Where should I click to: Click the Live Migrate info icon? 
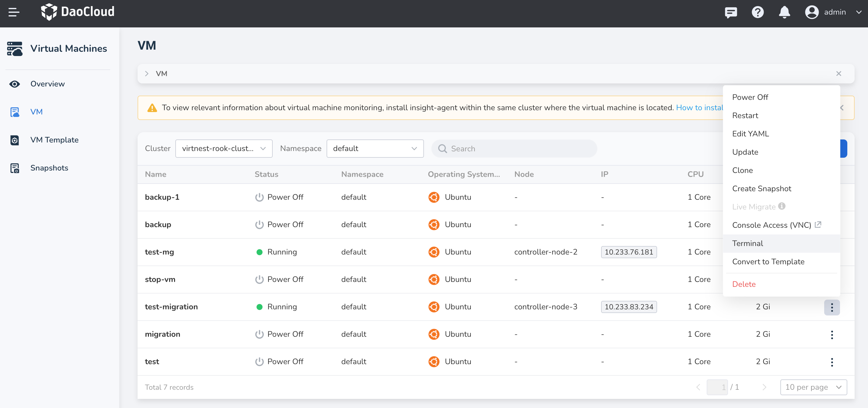pyautogui.click(x=782, y=206)
